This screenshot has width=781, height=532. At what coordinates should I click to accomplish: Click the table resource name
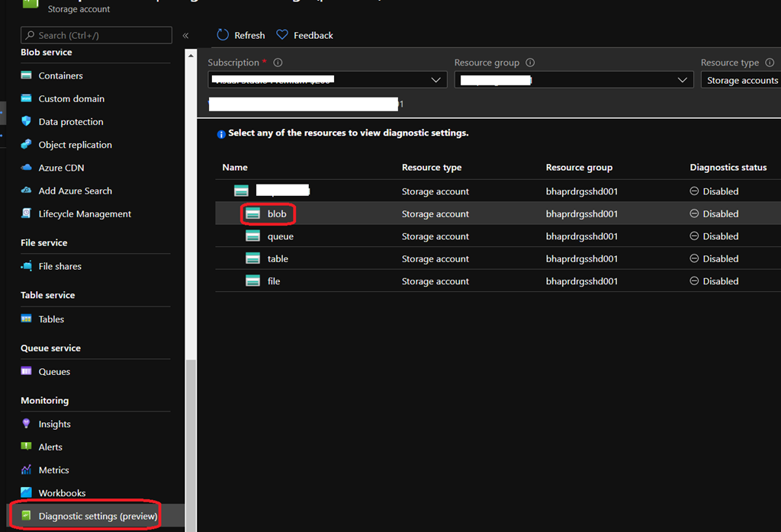[x=278, y=259]
